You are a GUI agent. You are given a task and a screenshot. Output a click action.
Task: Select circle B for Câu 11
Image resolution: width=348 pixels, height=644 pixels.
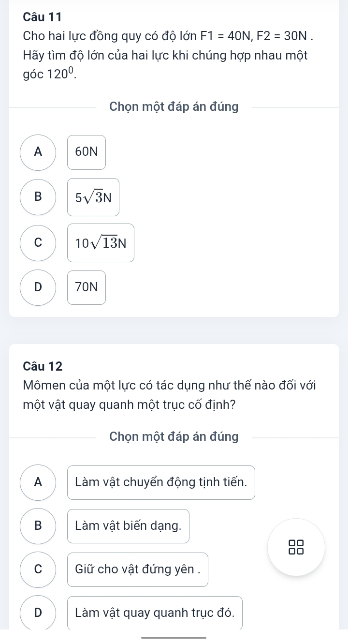click(x=38, y=197)
